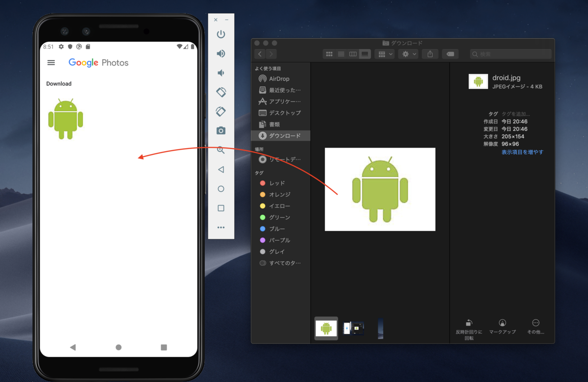This screenshot has width=588, height=382.
Task: Click the 反時計回りに回転 rotate button
Action: click(468, 325)
